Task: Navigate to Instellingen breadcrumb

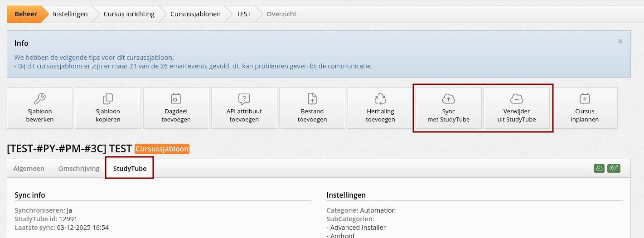Action: point(70,14)
